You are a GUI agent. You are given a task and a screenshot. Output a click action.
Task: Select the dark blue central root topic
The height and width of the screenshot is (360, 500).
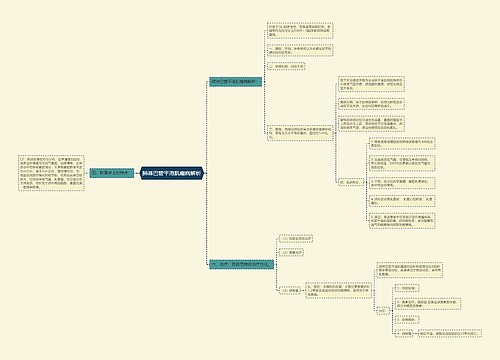172,173
